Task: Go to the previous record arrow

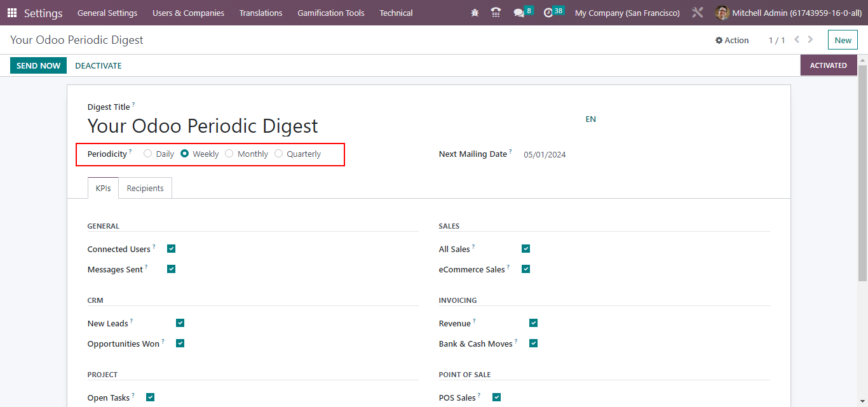Action: (797, 39)
